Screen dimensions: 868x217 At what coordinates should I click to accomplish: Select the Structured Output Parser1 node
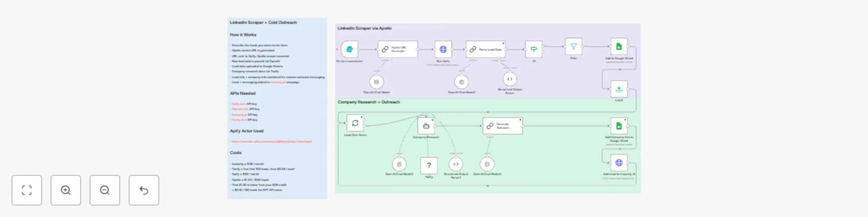(456, 164)
